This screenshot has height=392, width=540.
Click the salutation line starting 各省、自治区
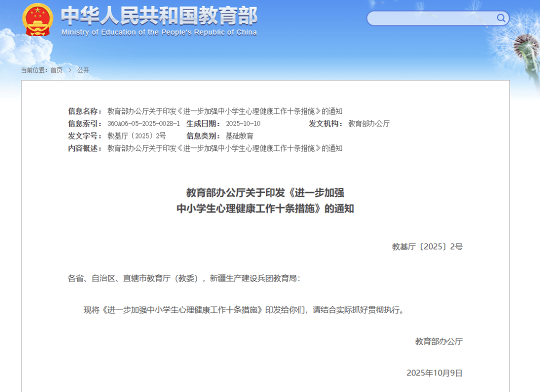click(x=184, y=278)
